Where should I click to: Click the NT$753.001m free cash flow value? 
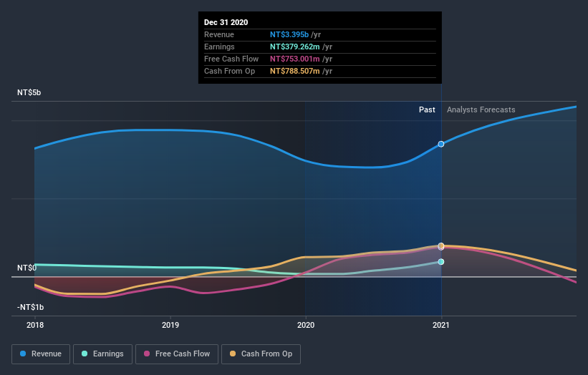click(x=295, y=59)
